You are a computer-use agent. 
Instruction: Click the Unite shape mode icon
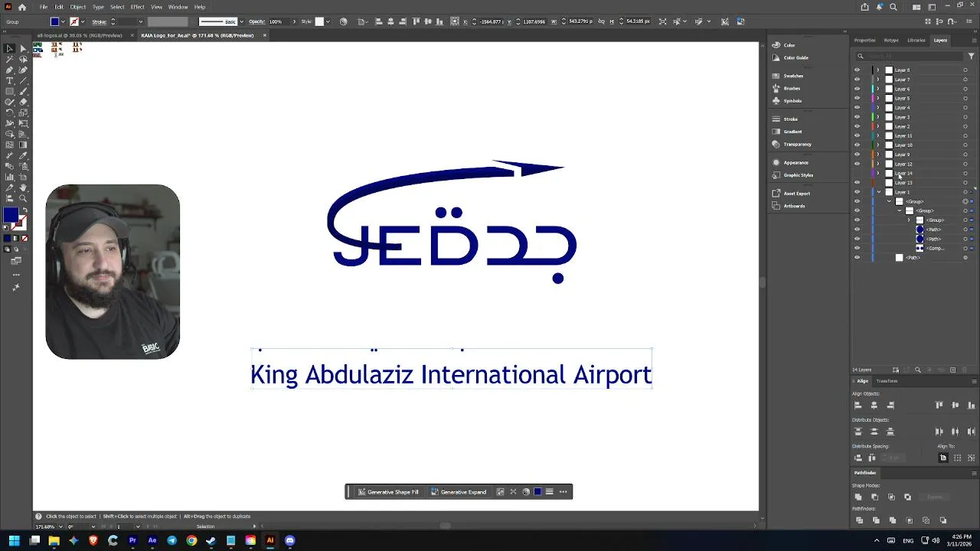point(858,497)
